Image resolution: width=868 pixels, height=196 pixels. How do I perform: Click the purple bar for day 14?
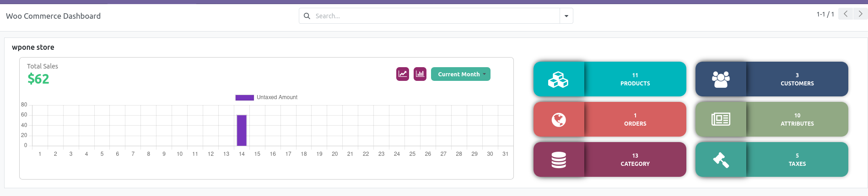[242, 131]
